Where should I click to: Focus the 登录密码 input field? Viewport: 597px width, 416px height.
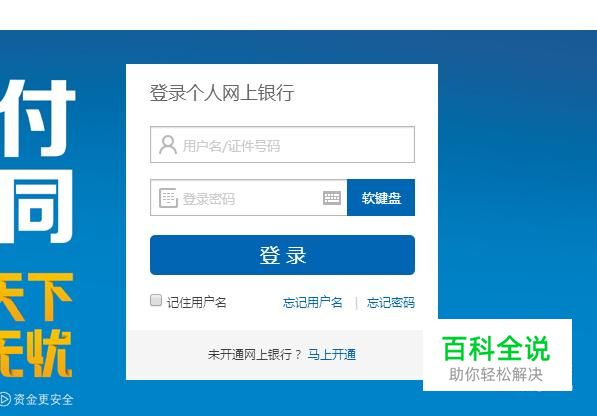[249, 198]
